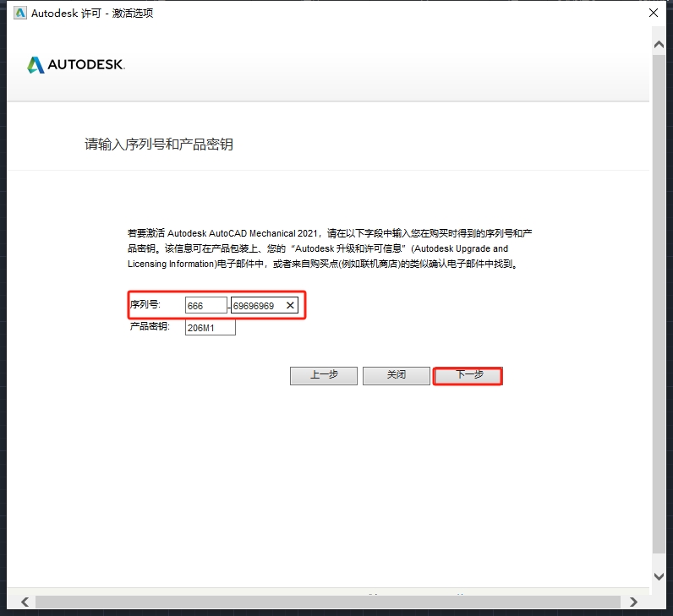Image resolution: width=673 pixels, height=616 pixels.
Task: Clear the serial number field with the X
Action: tap(290, 305)
